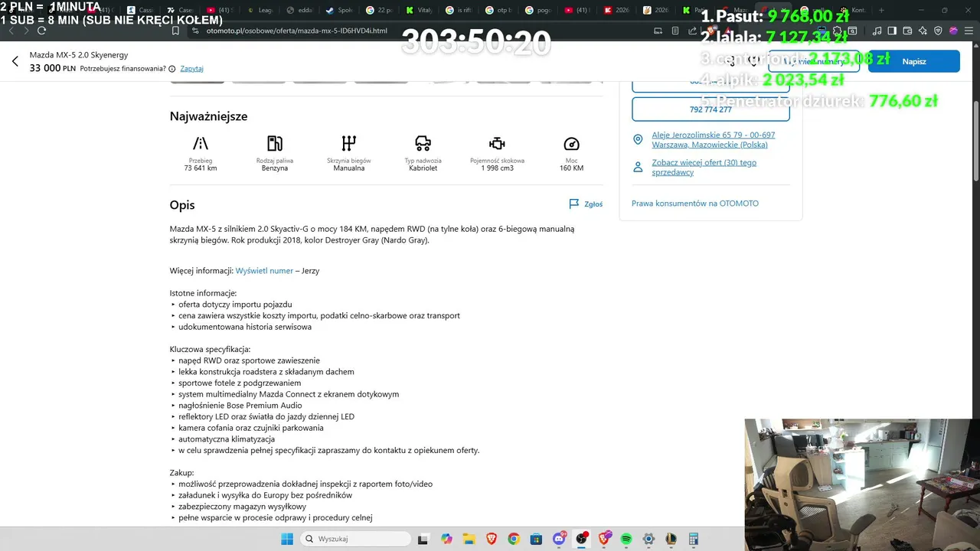This screenshot has width=980, height=551.
Task: Open OBS Studio from the taskbar
Action: [582, 539]
